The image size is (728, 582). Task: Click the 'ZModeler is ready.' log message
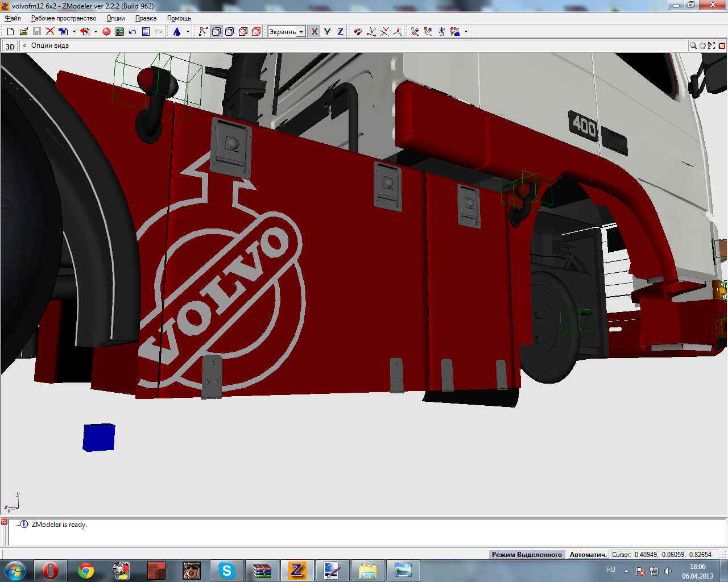pyautogui.click(x=59, y=525)
